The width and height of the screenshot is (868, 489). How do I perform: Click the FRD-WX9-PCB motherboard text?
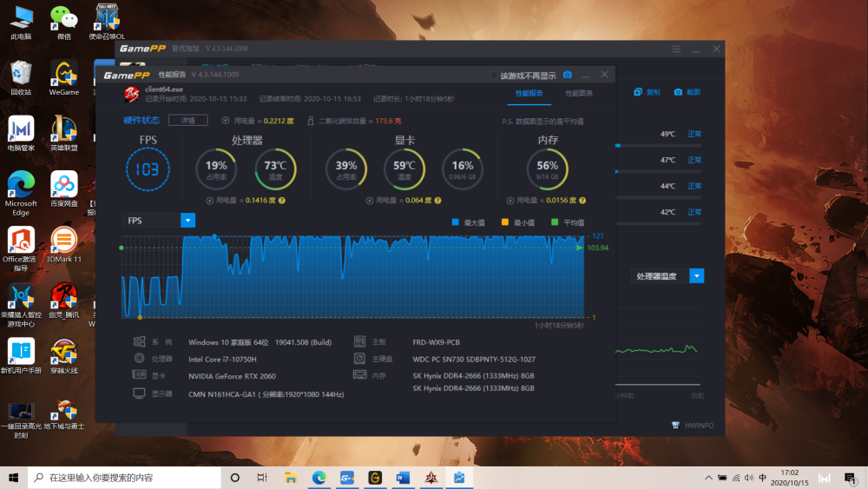(437, 342)
